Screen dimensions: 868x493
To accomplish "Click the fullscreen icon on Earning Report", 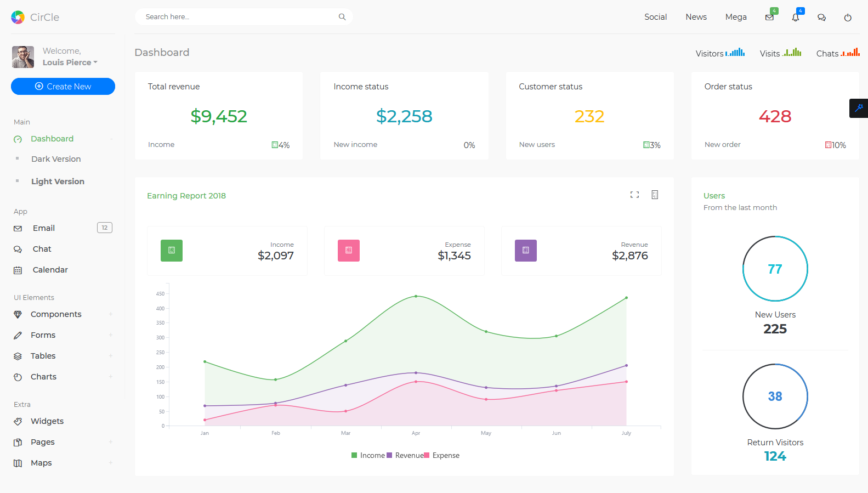I will click(x=634, y=195).
